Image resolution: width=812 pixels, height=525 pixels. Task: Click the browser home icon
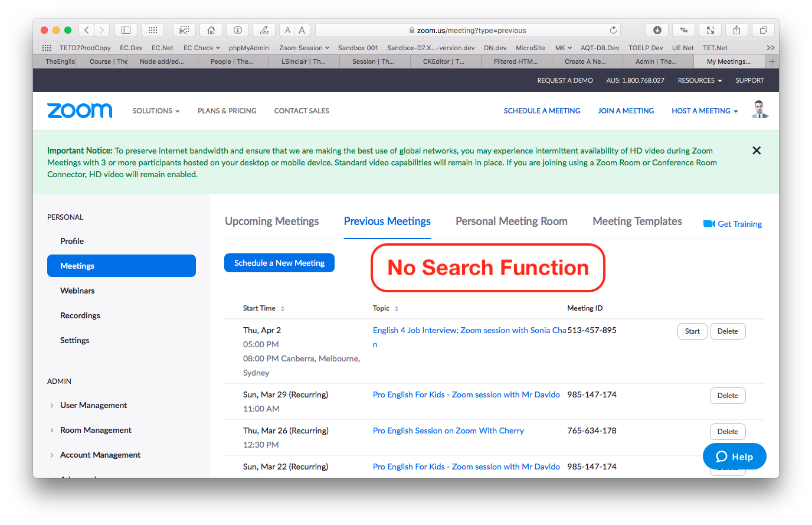coord(211,30)
